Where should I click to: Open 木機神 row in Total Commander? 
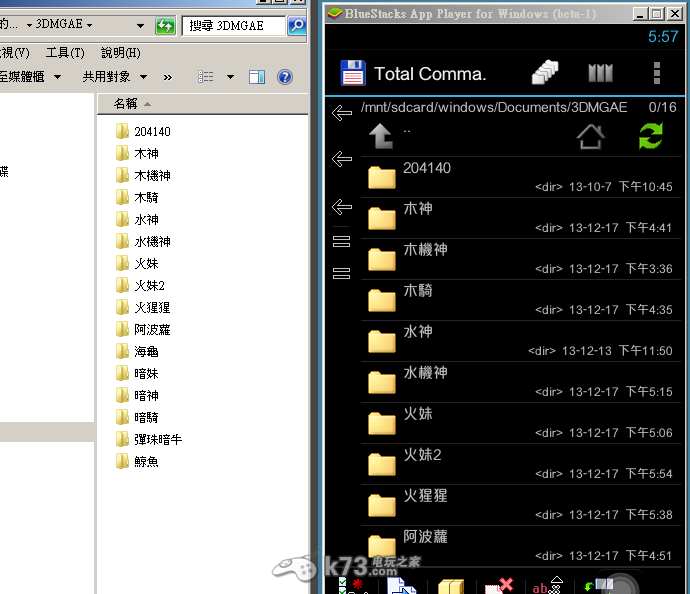[x=521, y=260]
